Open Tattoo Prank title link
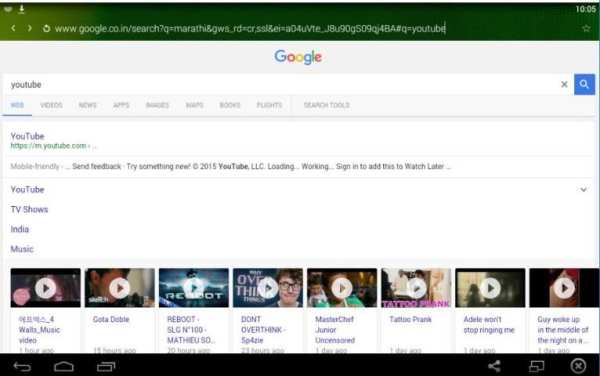The width and height of the screenshot is (600, 376). pyautogui.click(x=410, y=319)
